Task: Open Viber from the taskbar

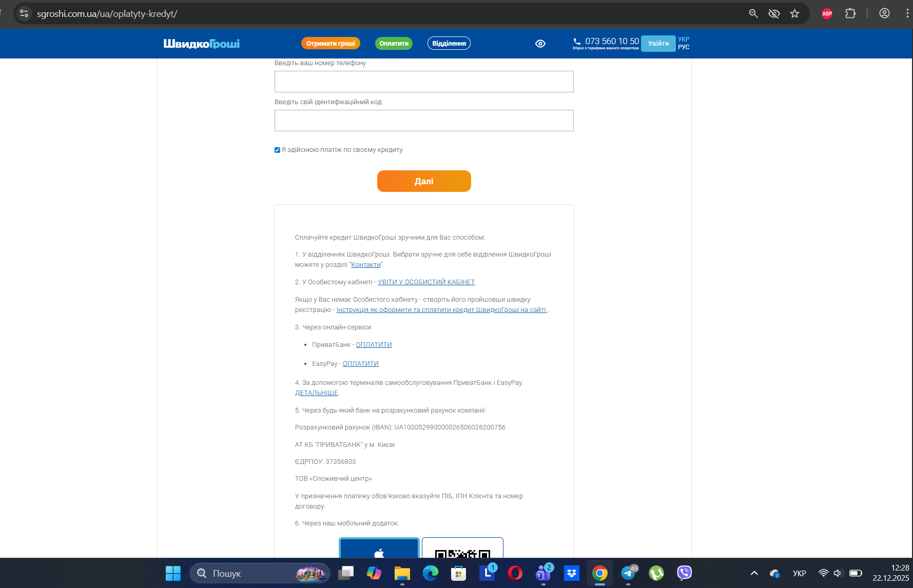Action: 685,573
